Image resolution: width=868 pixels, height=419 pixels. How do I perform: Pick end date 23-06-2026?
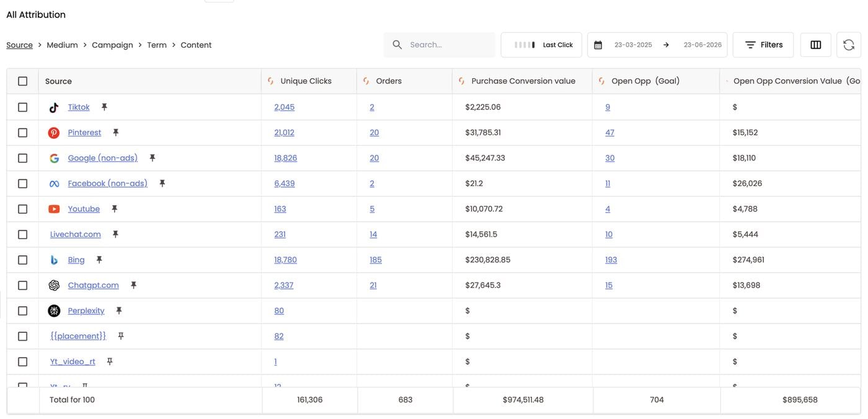tap(702, 45)
